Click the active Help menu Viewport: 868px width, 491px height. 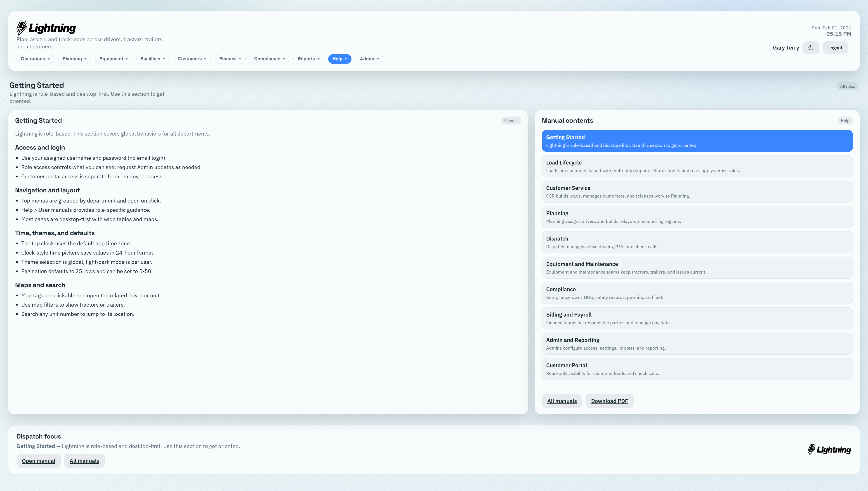[x=339, y=59]
